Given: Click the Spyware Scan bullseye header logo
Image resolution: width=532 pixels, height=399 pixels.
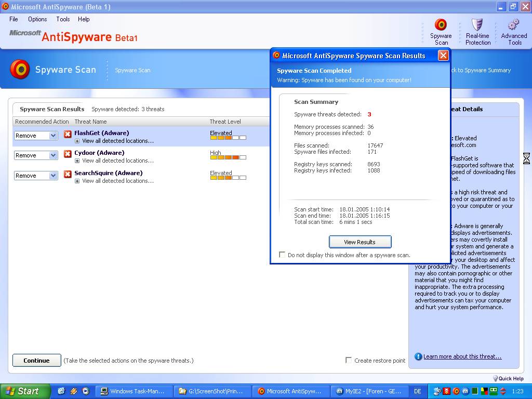Looking at the screenshot, I should click(20, 69).
